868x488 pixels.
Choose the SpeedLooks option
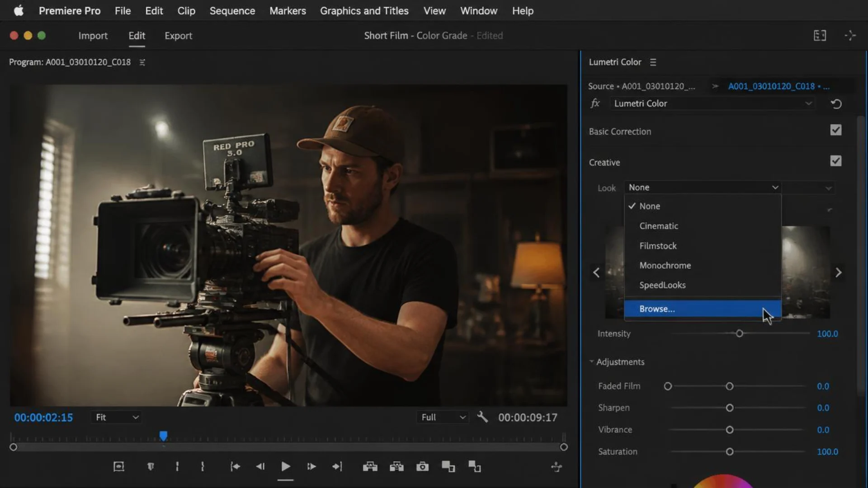703,285
